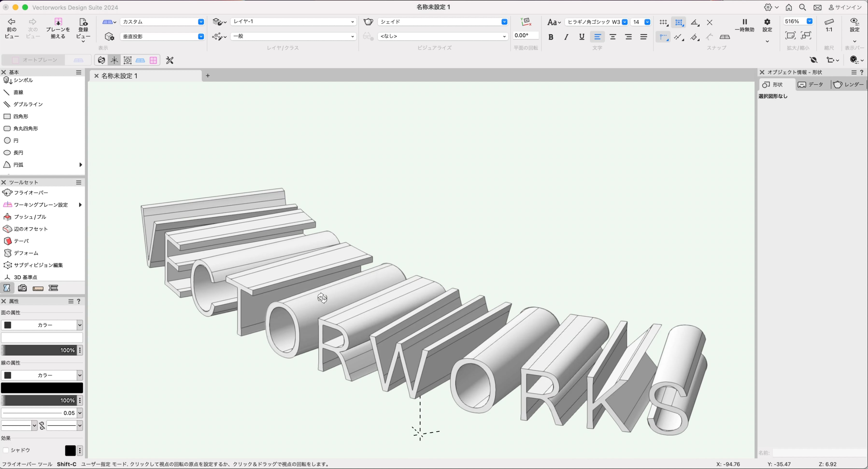Open the 垂直投影 projection dropdown
The height and width of the screenshot is (469, 868).
[162, 36]
